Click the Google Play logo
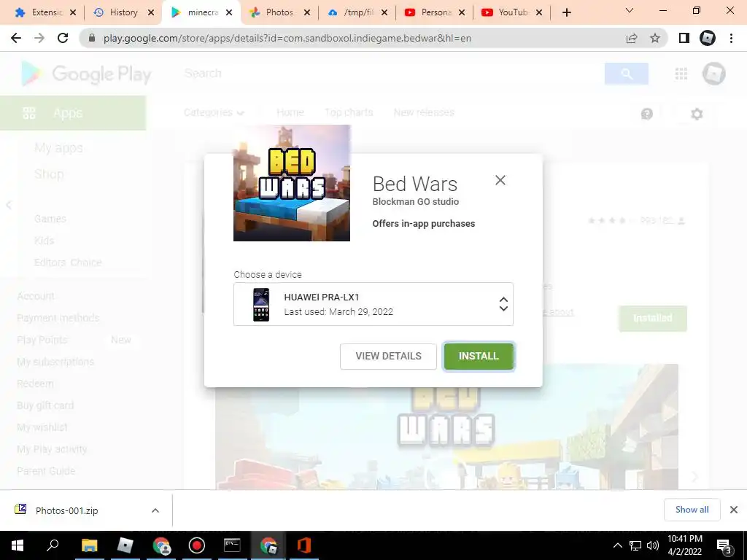 tap(86, 74)
